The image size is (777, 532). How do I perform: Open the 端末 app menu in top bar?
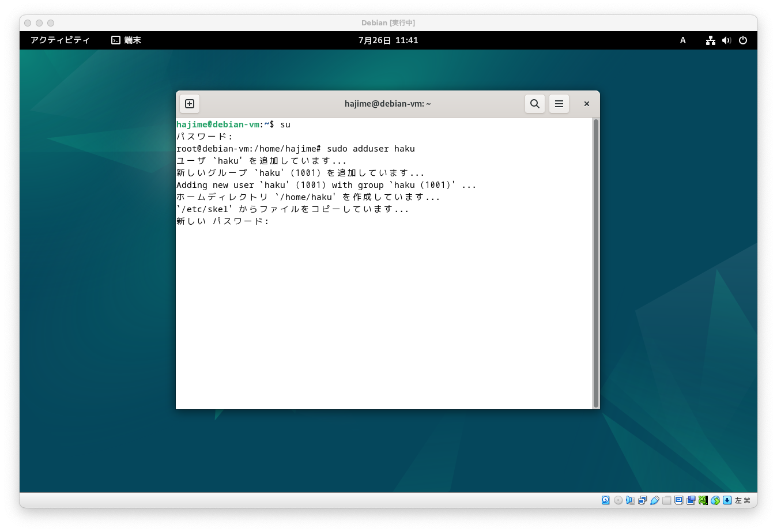[x=126, y=40]
